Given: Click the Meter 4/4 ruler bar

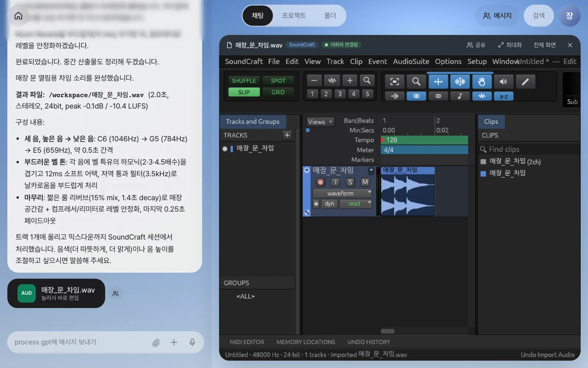Looking at the screenshot, I should point(424,150).
